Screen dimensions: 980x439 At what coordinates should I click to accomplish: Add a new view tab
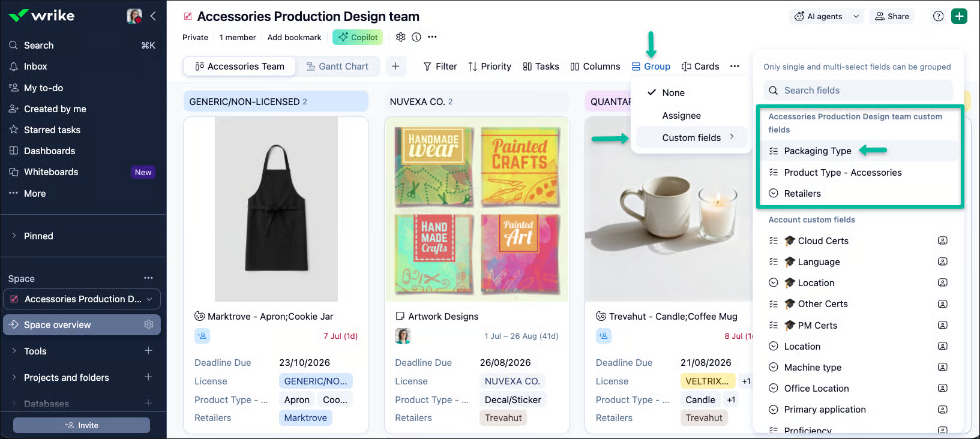(395, 66)
